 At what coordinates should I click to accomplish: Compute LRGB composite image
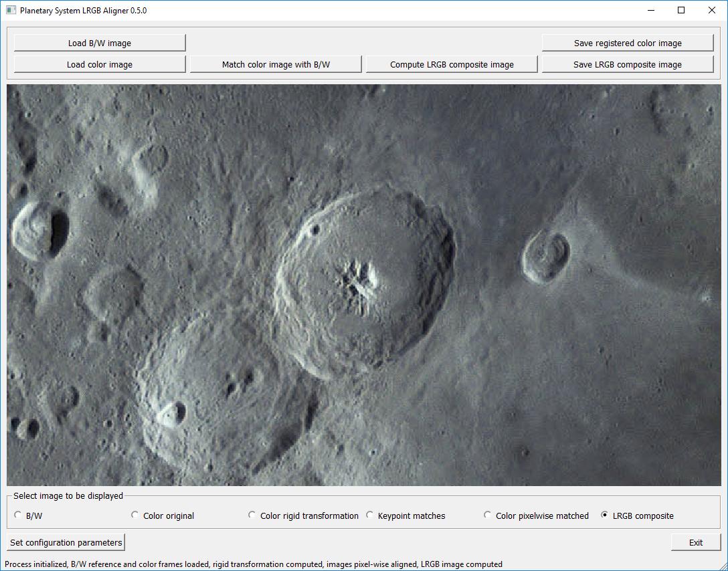click(452, 64)
